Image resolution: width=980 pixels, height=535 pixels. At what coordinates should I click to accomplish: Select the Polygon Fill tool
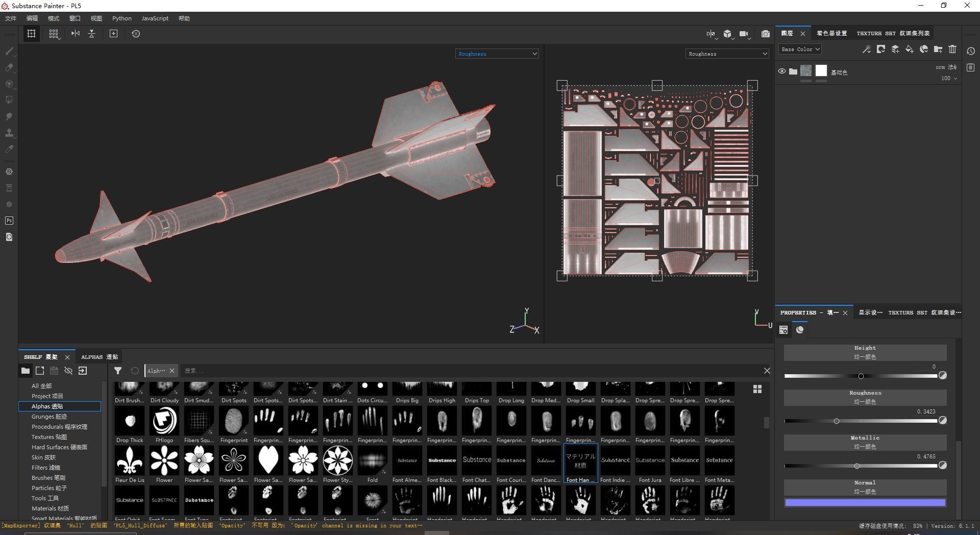[x=9, y=100]
